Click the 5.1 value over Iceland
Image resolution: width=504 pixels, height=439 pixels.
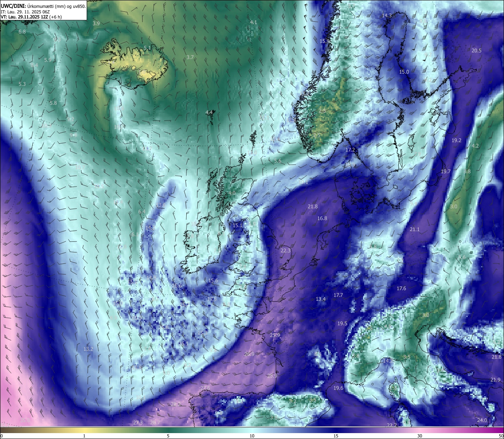tap(147, 48)
